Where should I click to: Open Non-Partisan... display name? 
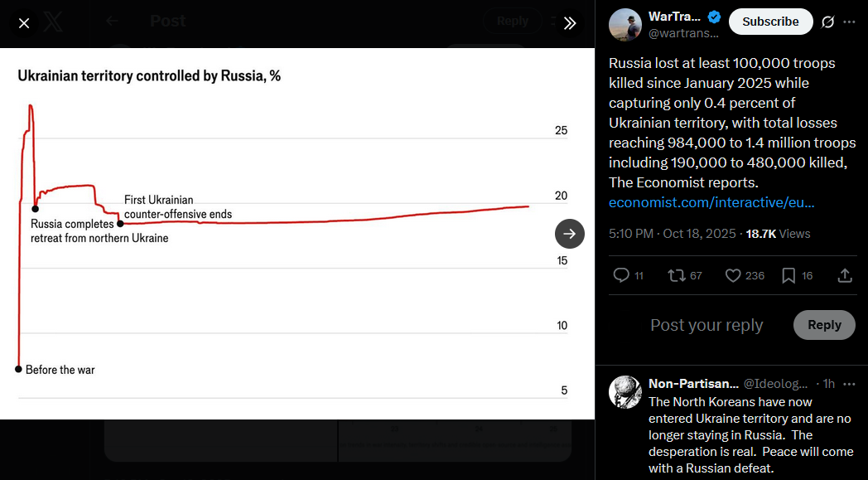click(693, 384)
